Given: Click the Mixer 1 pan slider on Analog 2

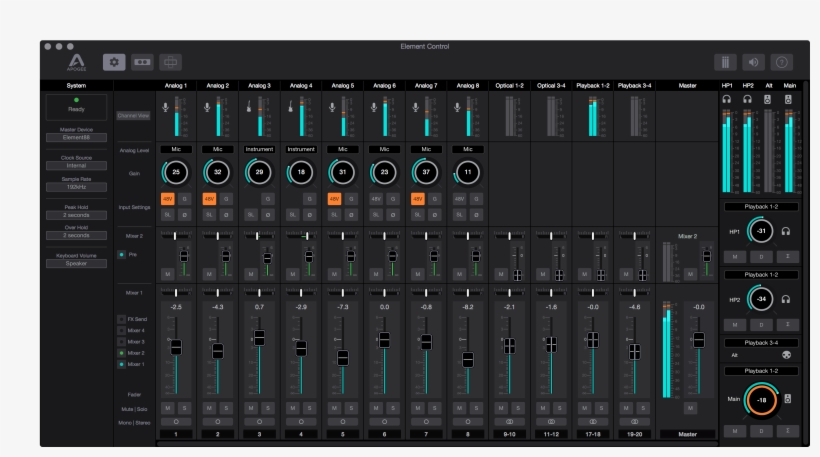Looking at the screenshot, I should tap(218, 292).
